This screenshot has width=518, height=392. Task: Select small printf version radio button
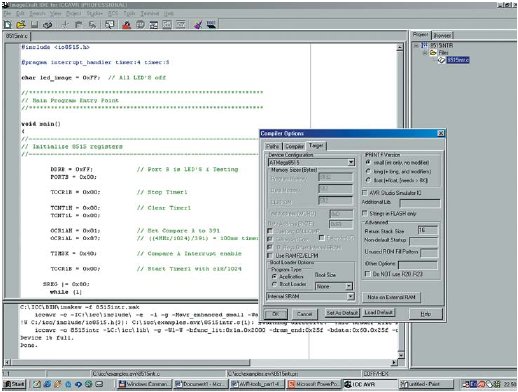(x=368, y=162)
